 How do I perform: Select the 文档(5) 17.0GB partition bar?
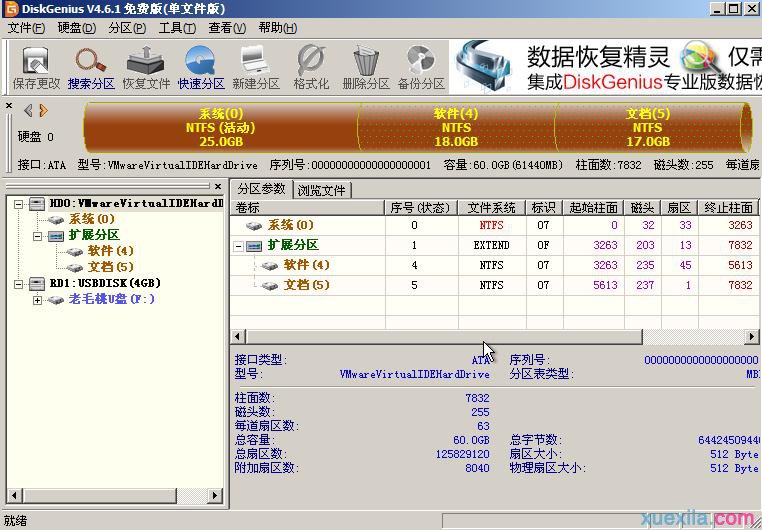[648, 127]
